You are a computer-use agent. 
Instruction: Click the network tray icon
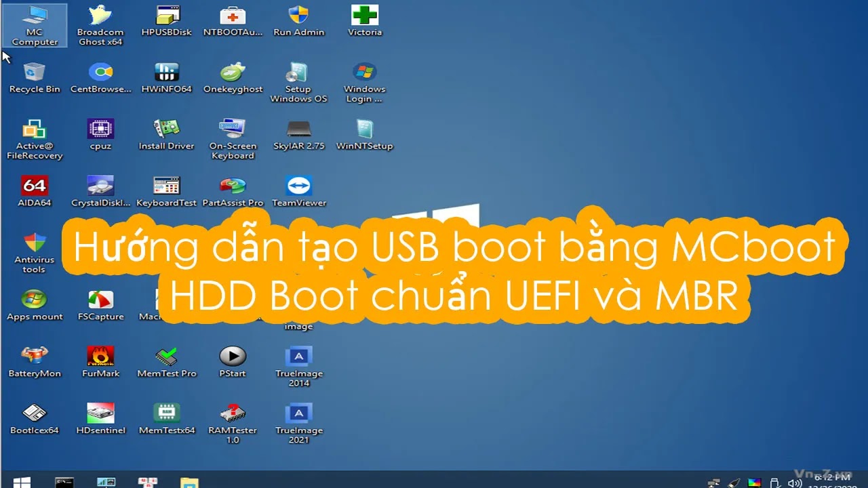713,483
